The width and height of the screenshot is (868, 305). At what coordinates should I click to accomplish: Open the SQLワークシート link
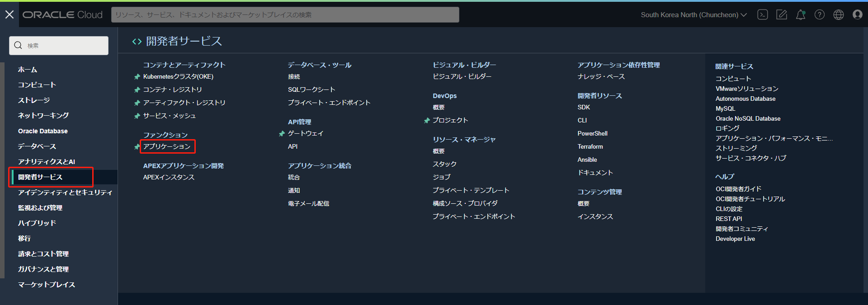pos(311,89)
